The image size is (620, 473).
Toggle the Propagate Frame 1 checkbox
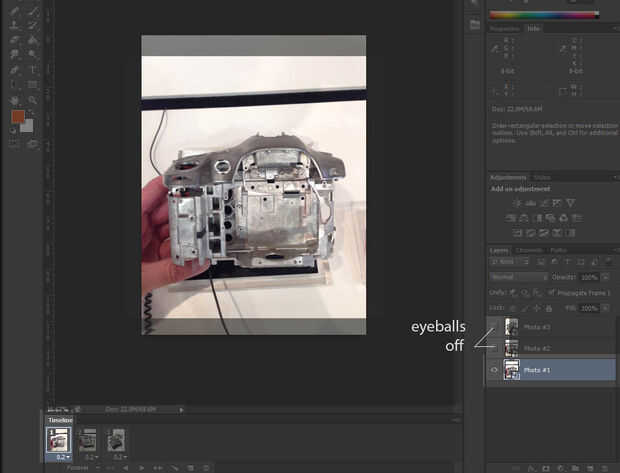coord(551,293)
